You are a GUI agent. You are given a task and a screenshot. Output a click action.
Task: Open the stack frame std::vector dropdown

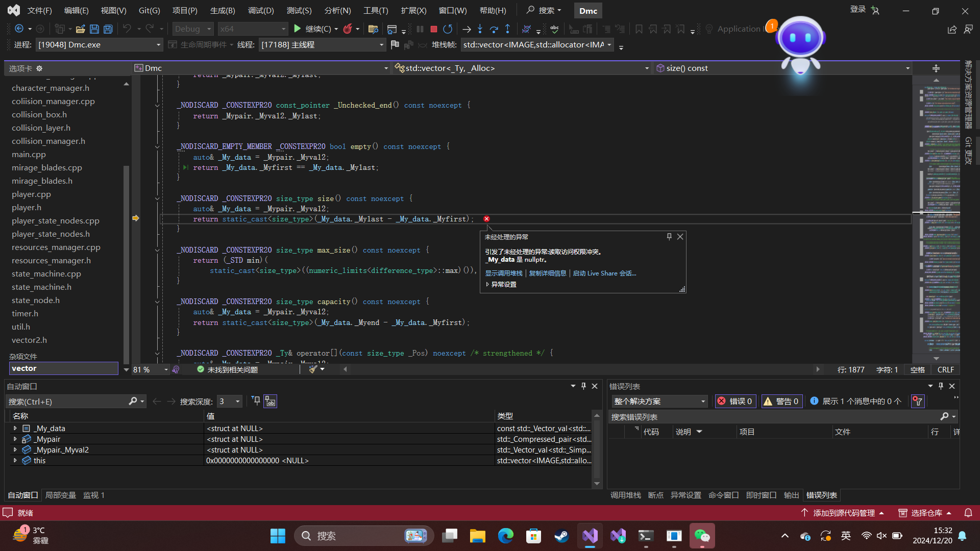pyautogui.click(x=537, y=45)
